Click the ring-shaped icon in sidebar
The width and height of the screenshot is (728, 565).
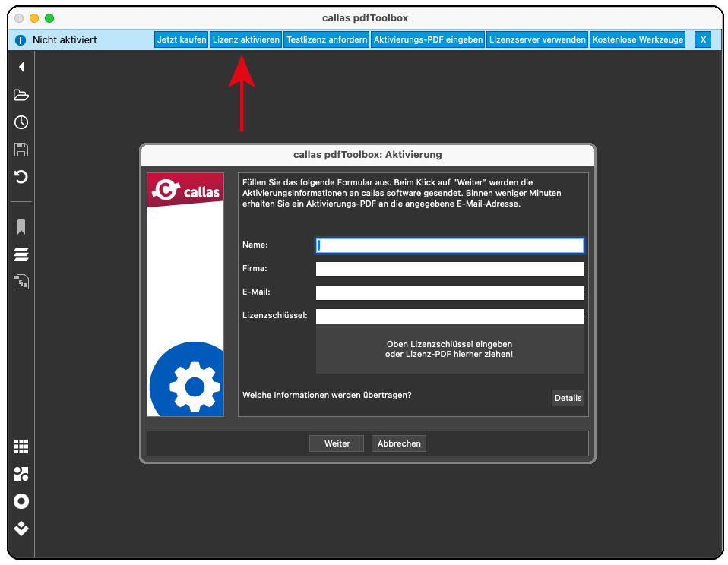click(x=21, y=501)
